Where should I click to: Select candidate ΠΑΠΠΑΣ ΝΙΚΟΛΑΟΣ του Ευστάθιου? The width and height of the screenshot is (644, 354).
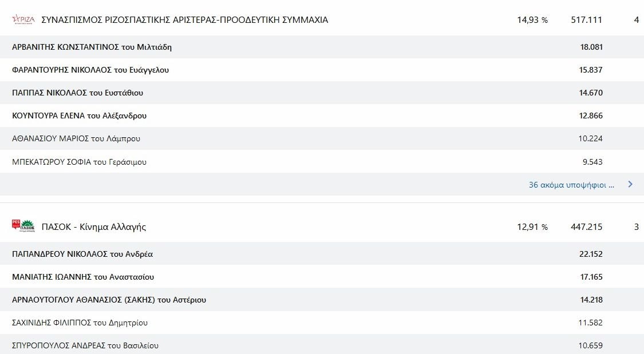pos(77,93)
